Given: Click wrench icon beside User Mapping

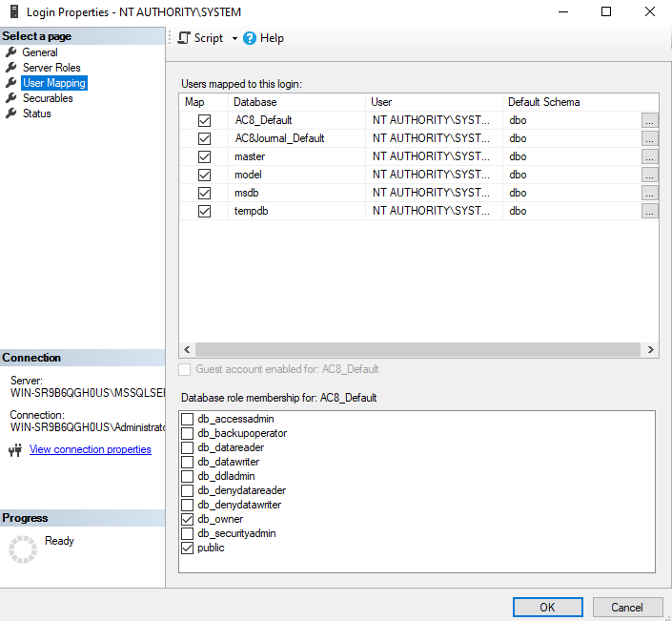Looking at the screenshot, I should 11,83.
